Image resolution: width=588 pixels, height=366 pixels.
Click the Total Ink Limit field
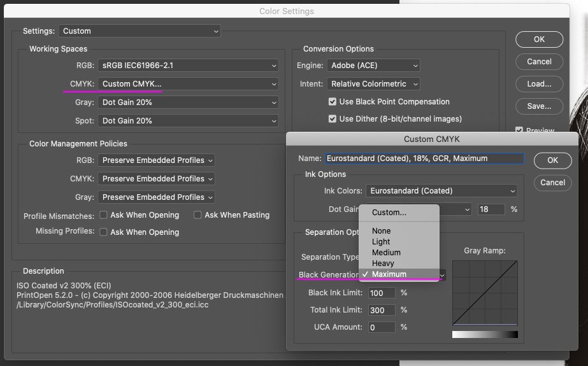(x=382, y=310)
